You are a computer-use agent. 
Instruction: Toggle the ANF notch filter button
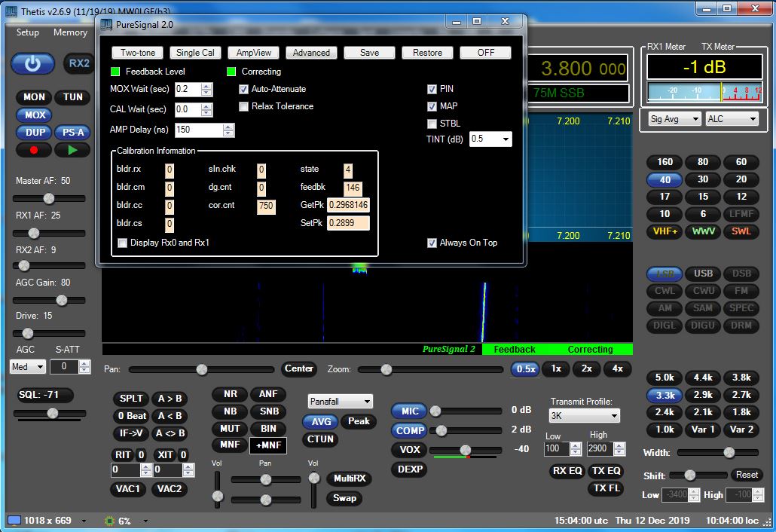coord(268,394)
